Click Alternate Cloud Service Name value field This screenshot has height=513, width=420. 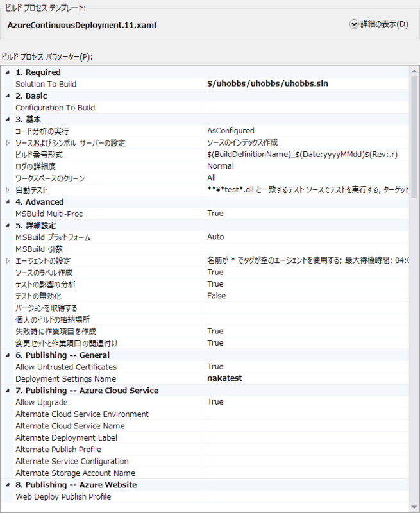[307, 426]
